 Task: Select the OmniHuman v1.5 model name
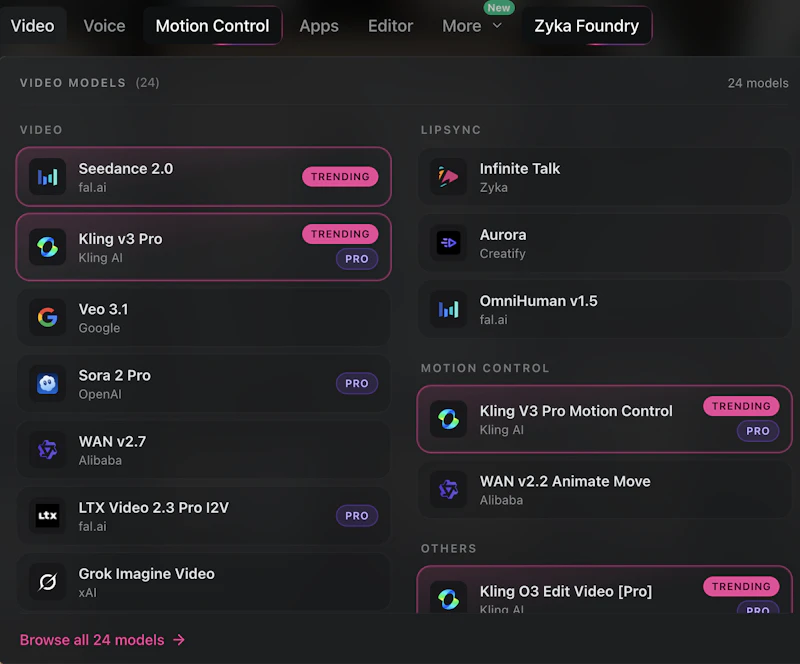click(x=538, y=301)
